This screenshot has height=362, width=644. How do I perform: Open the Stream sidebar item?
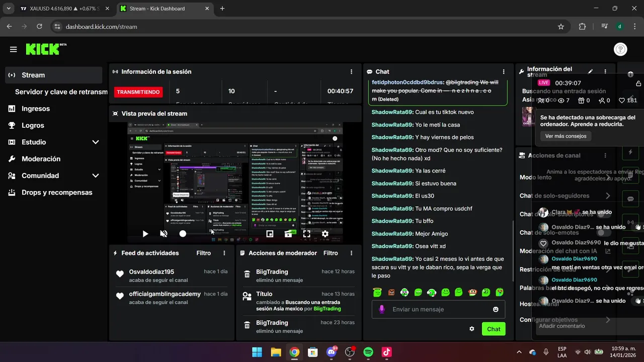coord(54,75)
